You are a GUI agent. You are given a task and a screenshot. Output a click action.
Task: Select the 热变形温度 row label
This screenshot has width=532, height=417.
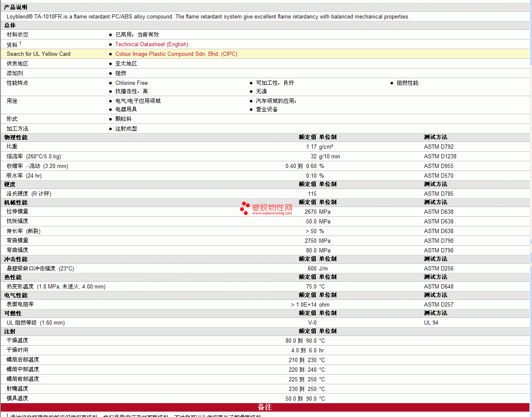[56, 286]
